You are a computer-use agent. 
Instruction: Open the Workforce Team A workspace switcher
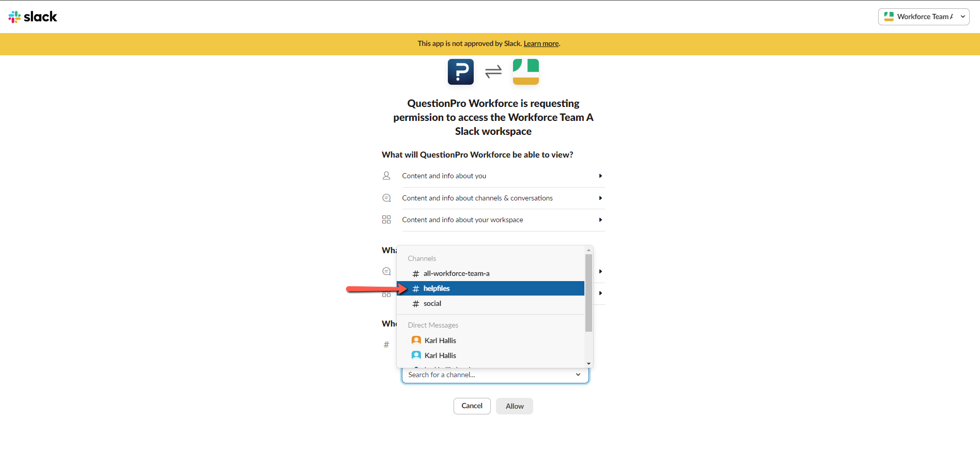[924, 17]
